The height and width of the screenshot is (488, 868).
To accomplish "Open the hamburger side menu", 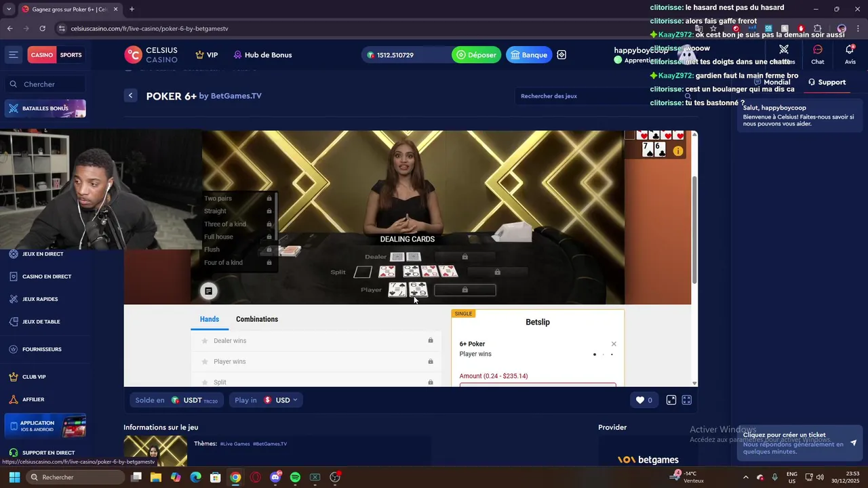I will [x=13, y=55].
